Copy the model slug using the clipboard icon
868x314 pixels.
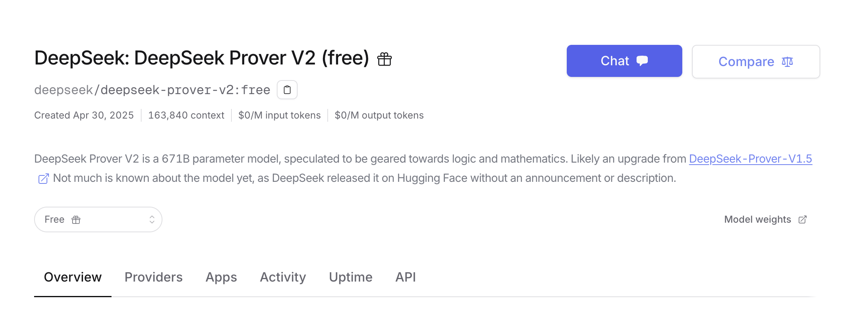point(287,90)
